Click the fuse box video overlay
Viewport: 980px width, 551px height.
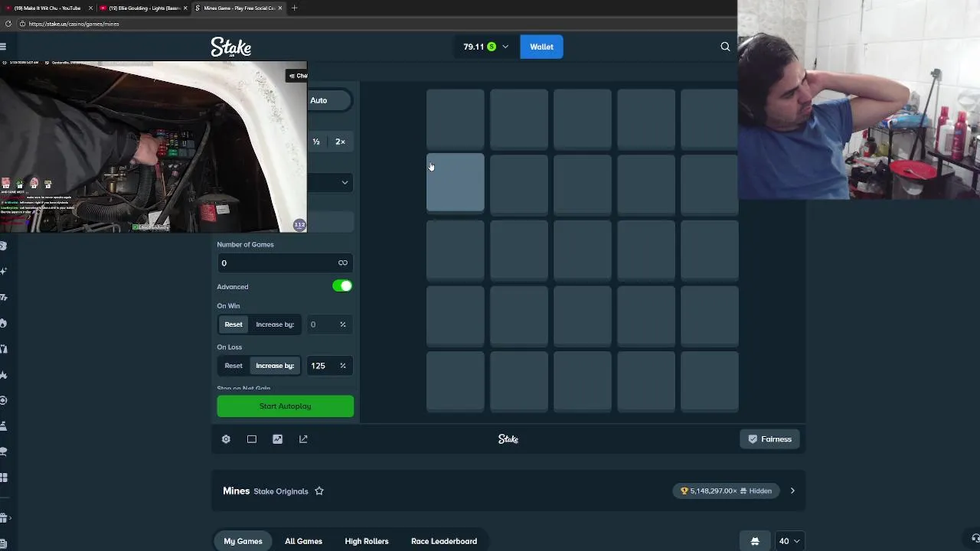pyautogui.click(x=153, y=147)
